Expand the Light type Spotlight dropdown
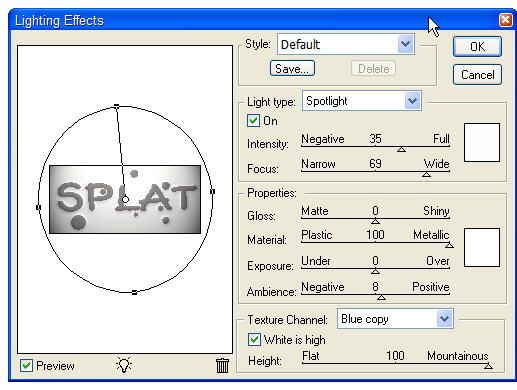The height and width of the screenshot is (390, 517). pyautogui.click(x=362, y=101)
